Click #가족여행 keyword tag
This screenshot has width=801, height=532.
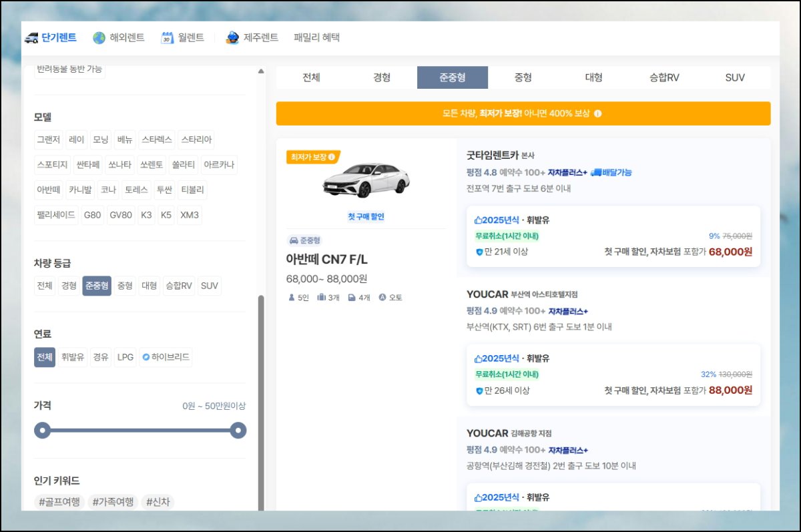(x=113, y=502)
